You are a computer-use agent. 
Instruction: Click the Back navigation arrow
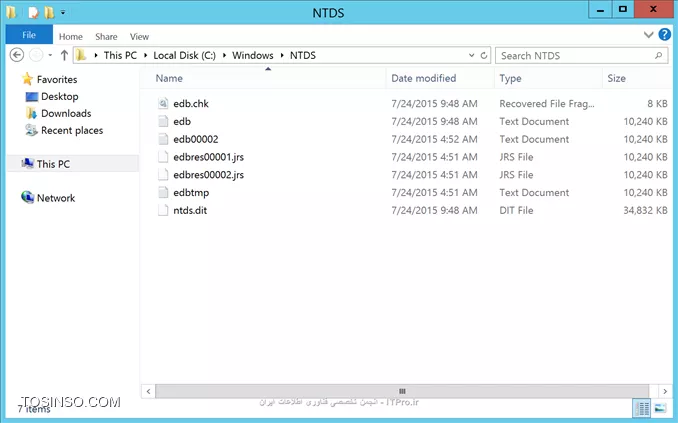(16, 55)
